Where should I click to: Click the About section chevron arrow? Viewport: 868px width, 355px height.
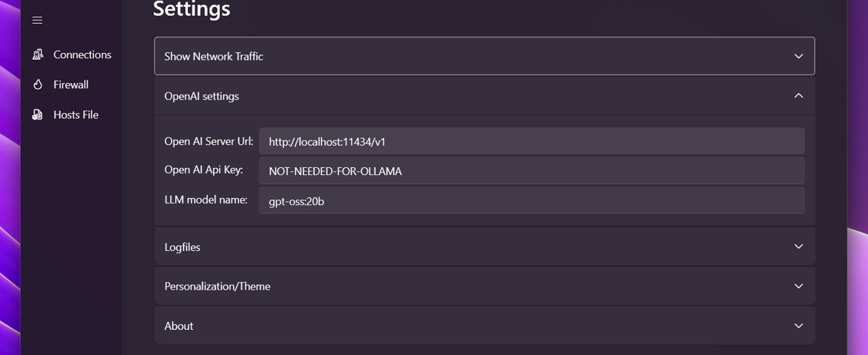(x=799, y=326)
